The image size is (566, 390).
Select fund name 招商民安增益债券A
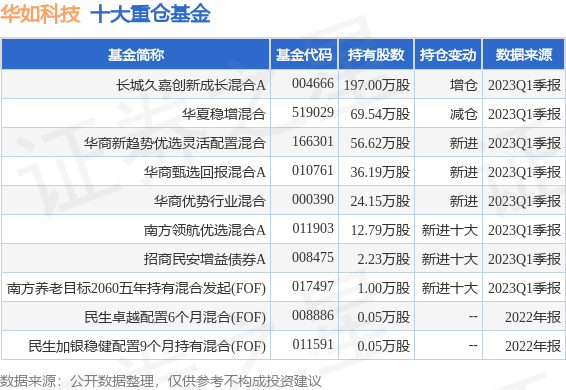coord(205,259)
